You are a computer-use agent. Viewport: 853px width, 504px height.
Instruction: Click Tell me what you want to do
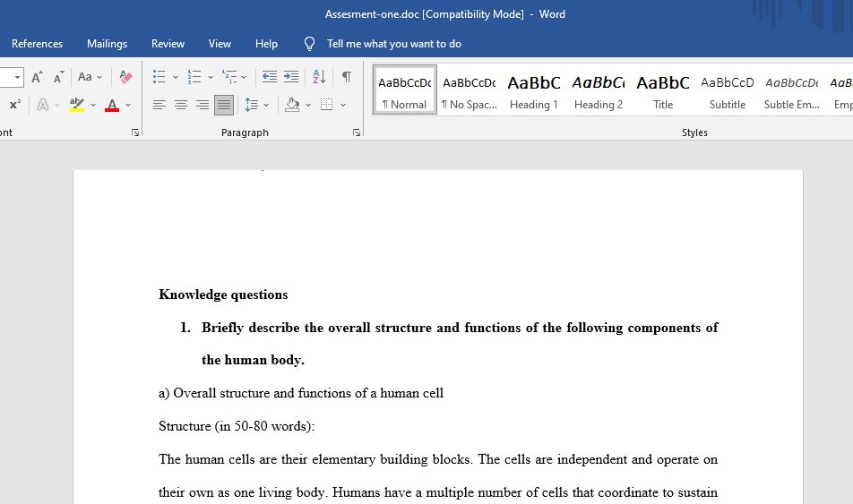(394, 44)
